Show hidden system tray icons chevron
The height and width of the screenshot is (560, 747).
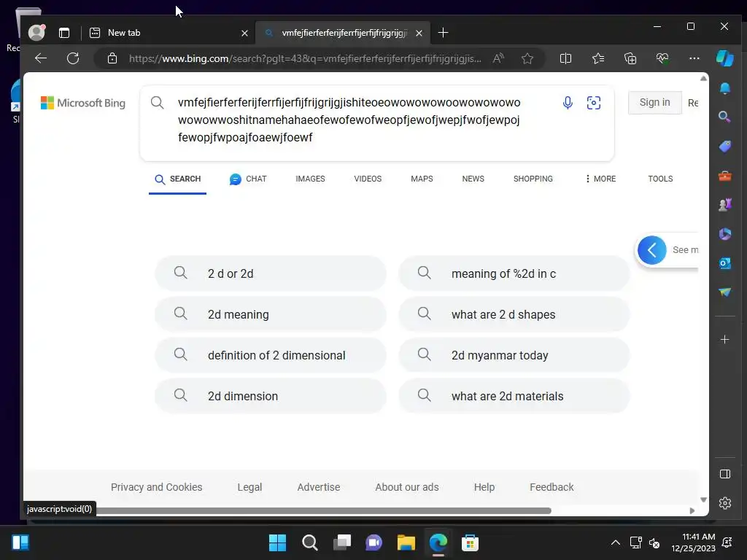[x=616, y=542]
